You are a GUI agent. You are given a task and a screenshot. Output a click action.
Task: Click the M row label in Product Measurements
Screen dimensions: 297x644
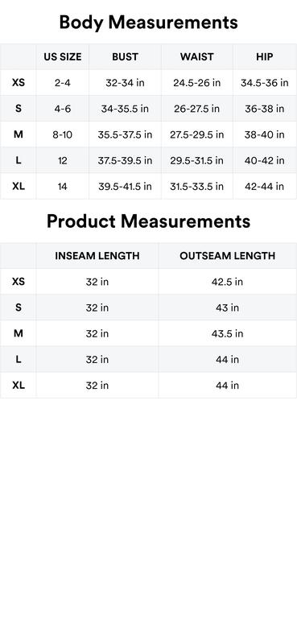(x=18, y=333)
